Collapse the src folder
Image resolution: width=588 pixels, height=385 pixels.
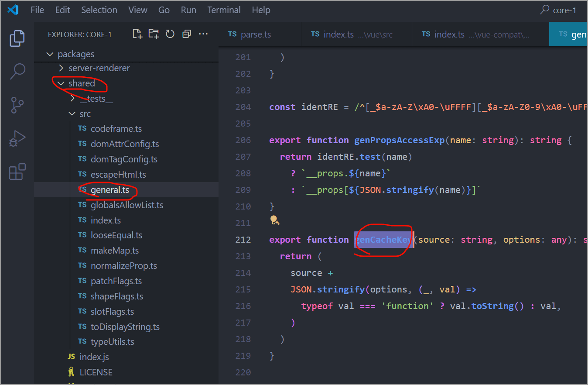tap(72, 114)
